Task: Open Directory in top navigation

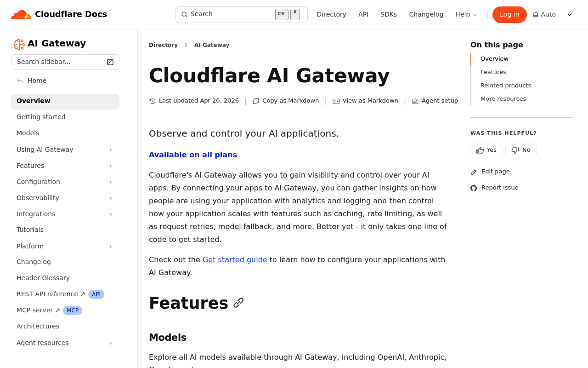Action: pyautogui.click(x=331, y=14)
